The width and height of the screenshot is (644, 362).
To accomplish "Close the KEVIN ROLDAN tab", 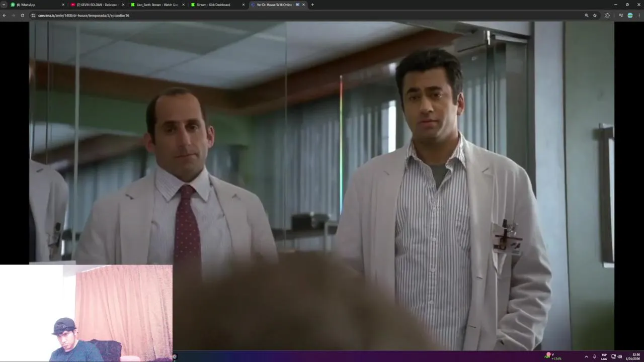I will [x=123, y=5].
